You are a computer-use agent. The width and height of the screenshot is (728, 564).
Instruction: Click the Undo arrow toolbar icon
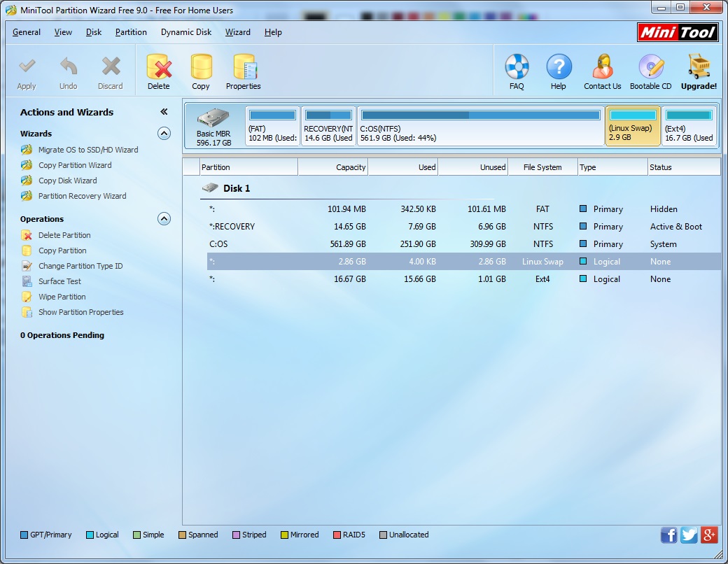69,66
